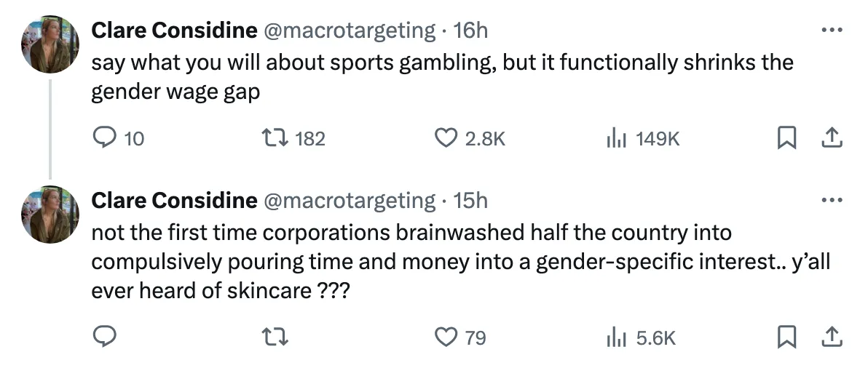Open the first tweet's profile avatar
868x368 pixels.
click(x=50, y=44)
